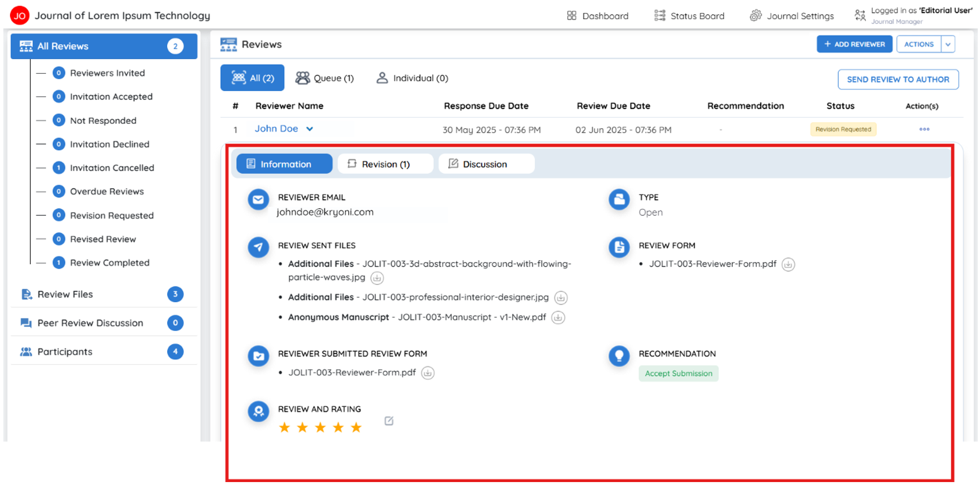Image resolution: width=980 pixels, height=491 pixels.
Task: Open Peer Review Discussion section
Action: tap(104, 323)
